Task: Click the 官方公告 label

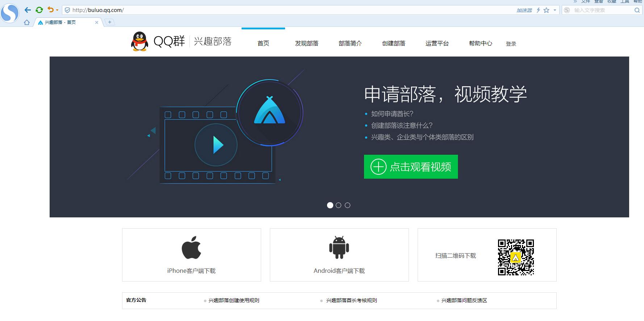Action: (x=136, y=300)
